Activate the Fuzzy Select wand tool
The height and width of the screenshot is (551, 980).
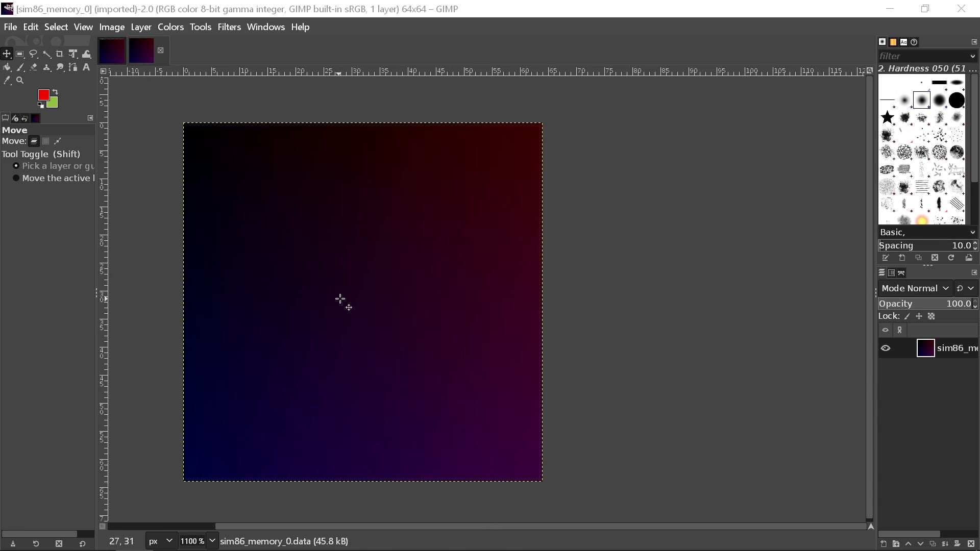pyautogui.click(x=47, y=54)
